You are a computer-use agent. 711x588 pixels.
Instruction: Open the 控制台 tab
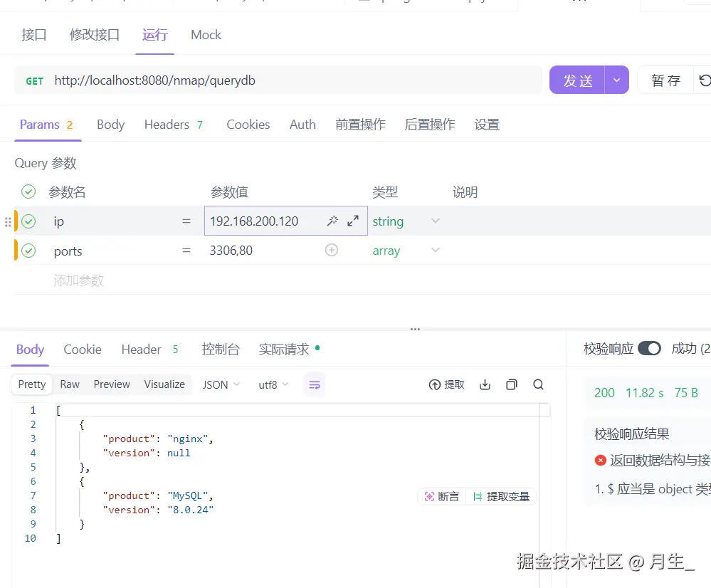pos(221,350)
